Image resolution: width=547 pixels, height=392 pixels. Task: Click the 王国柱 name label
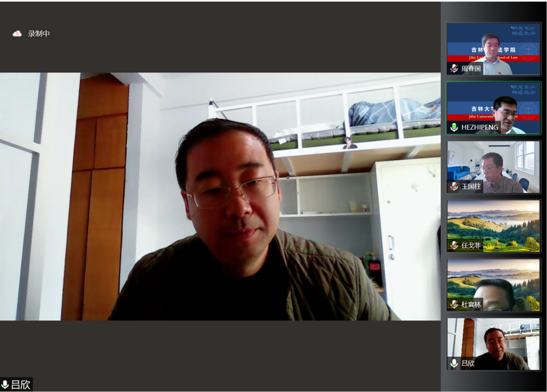click(471, 186)
